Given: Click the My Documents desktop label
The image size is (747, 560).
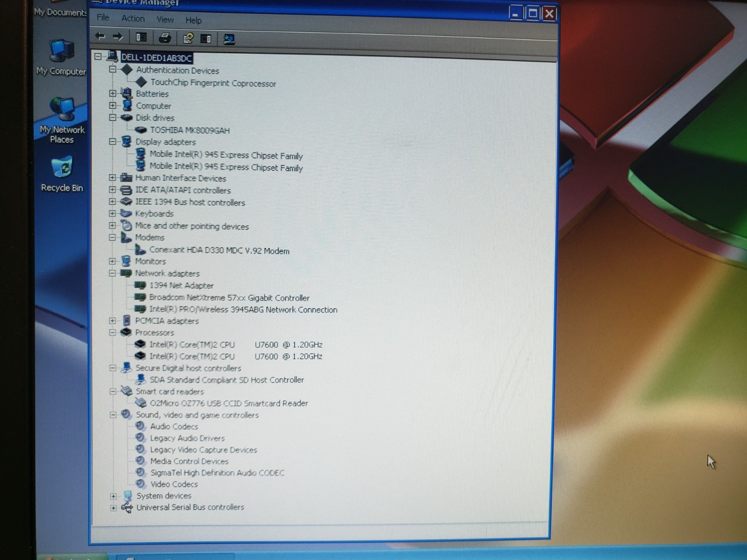Looking at the screenshot, I should pos(60,12).
